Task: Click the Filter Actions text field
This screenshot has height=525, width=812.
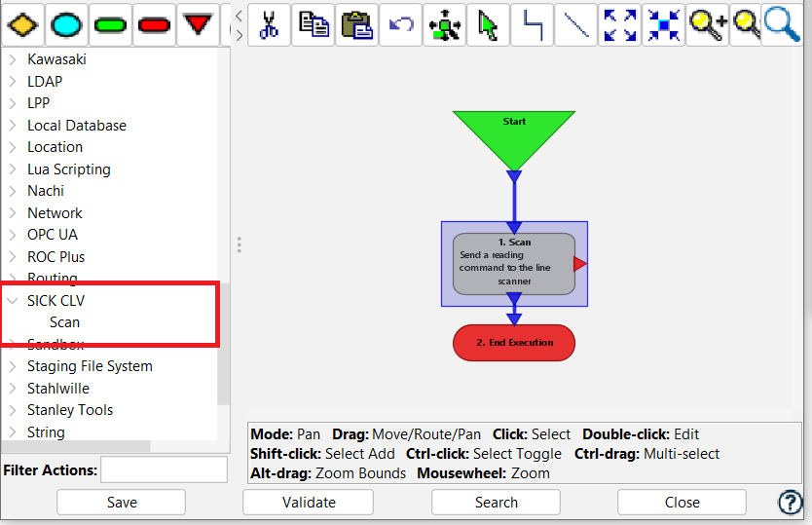Action: [x=164, y=469]
